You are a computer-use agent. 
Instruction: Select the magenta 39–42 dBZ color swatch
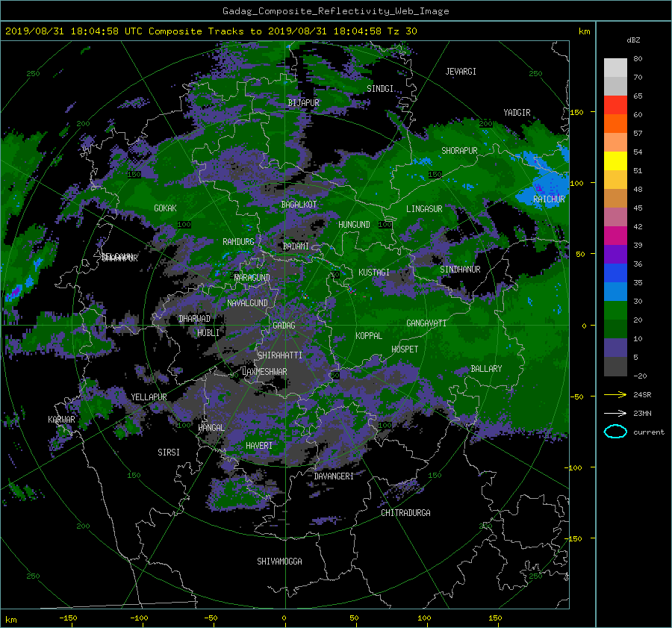coord(615,235)
